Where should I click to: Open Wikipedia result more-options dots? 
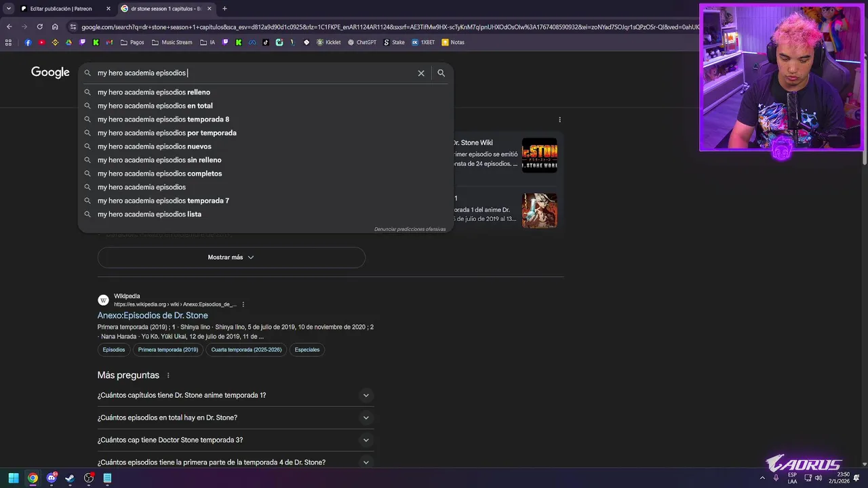[243, 304]
